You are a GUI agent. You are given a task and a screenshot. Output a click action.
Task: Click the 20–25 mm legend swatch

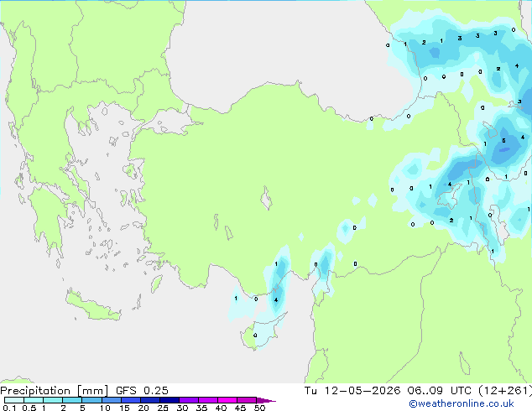(149, 400)
